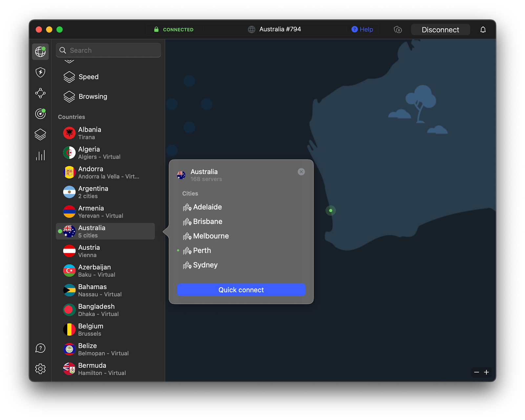525x420 pixels.
Task: Click the 2 cities label under Argentina
Action: click(x=88, y=196)
